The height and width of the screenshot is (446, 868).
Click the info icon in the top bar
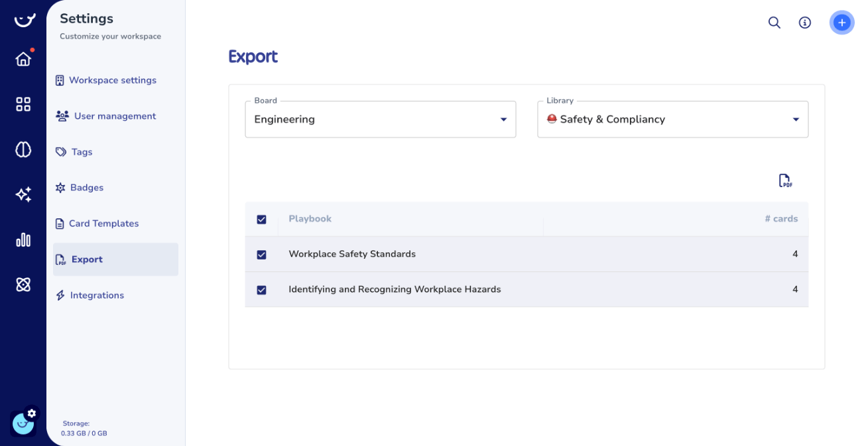click(804, 22)
